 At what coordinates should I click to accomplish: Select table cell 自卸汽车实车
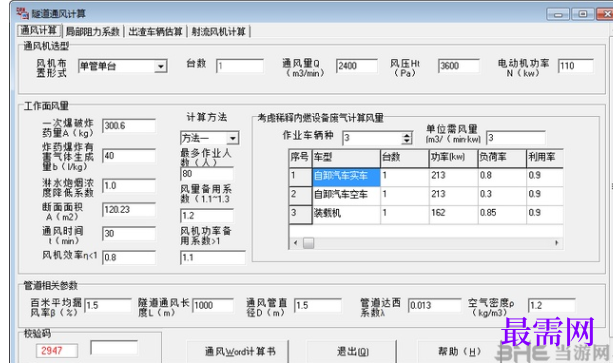pos(346,176)
